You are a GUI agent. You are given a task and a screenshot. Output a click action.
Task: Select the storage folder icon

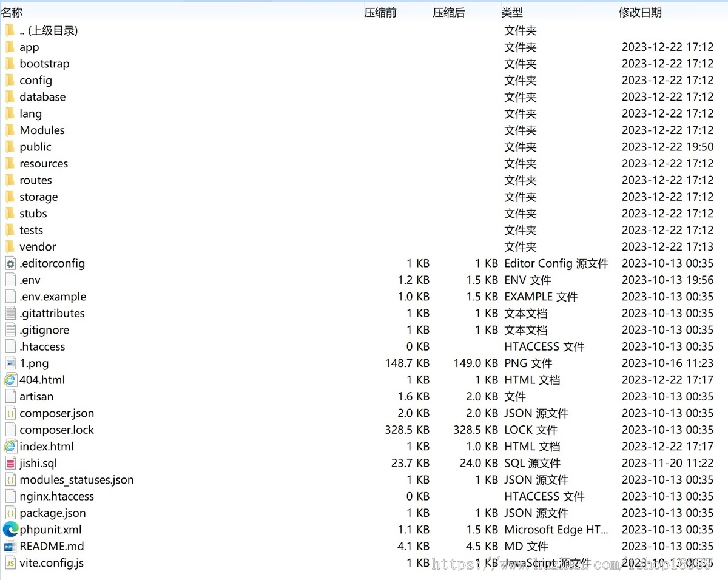[10, 197]
